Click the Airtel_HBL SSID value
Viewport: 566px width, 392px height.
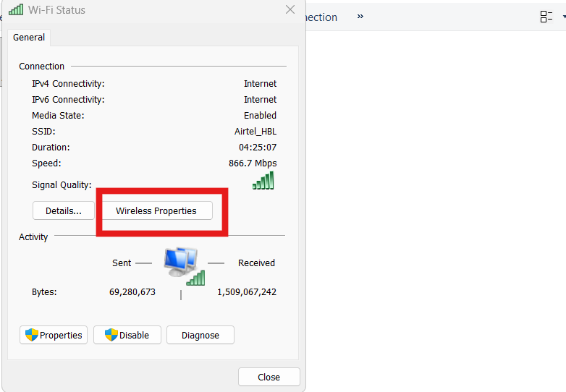(255, 132)
